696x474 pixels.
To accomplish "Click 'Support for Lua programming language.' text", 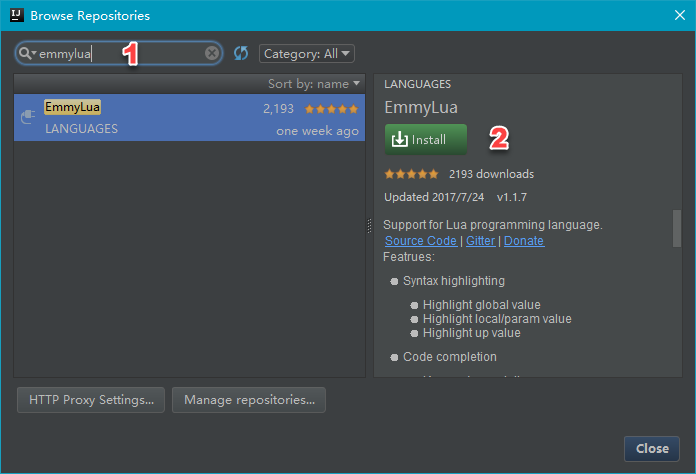I will point(493,225).
